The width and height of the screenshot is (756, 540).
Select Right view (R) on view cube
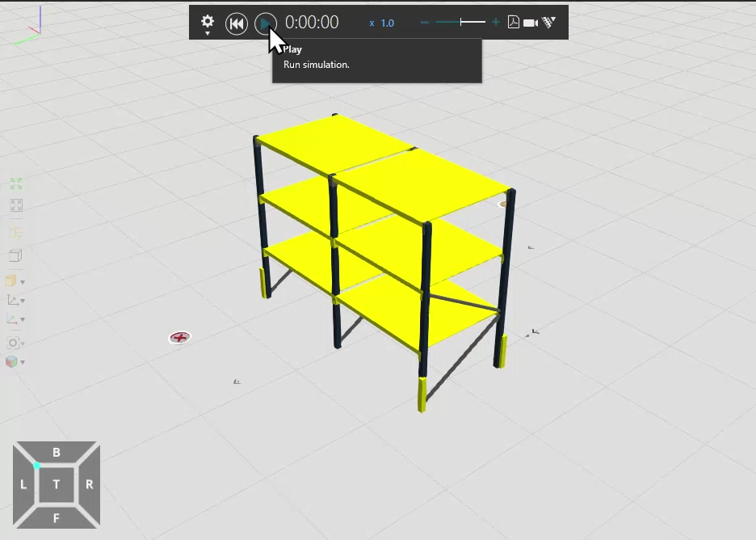(89, 484)
